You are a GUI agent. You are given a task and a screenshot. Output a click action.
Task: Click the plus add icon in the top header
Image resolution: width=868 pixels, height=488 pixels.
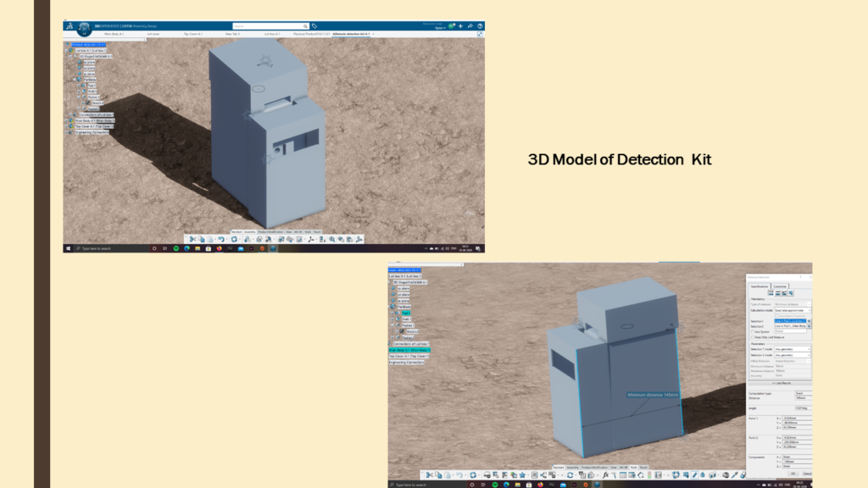(x=460, y=26)
